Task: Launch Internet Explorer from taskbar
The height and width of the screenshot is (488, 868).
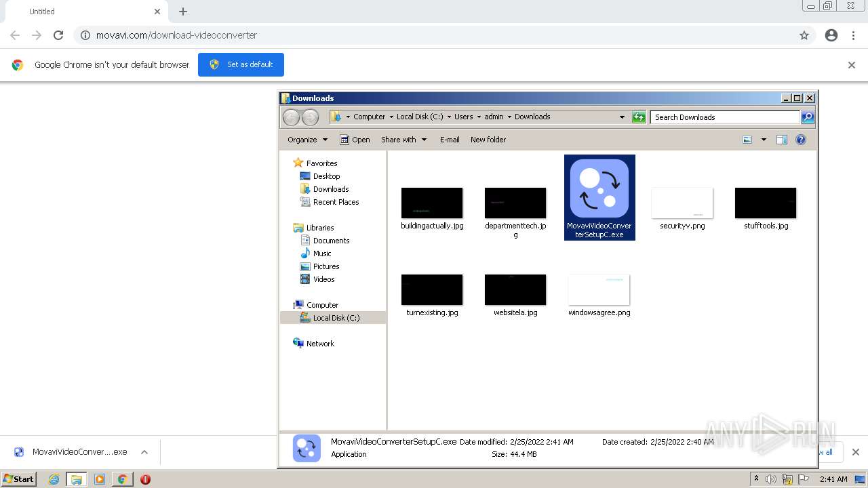Action: pos(54,479)
